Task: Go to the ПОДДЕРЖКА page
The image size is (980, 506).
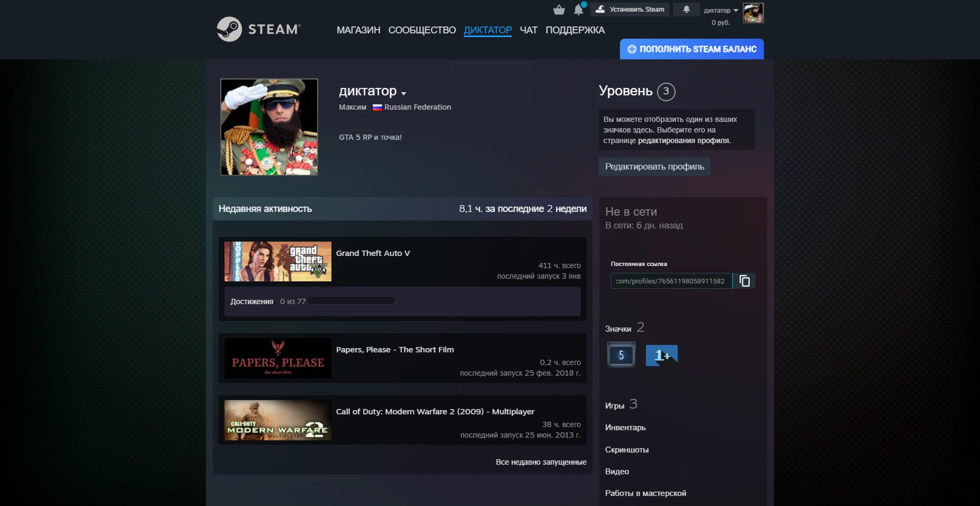Action: [x=575, y=30]
